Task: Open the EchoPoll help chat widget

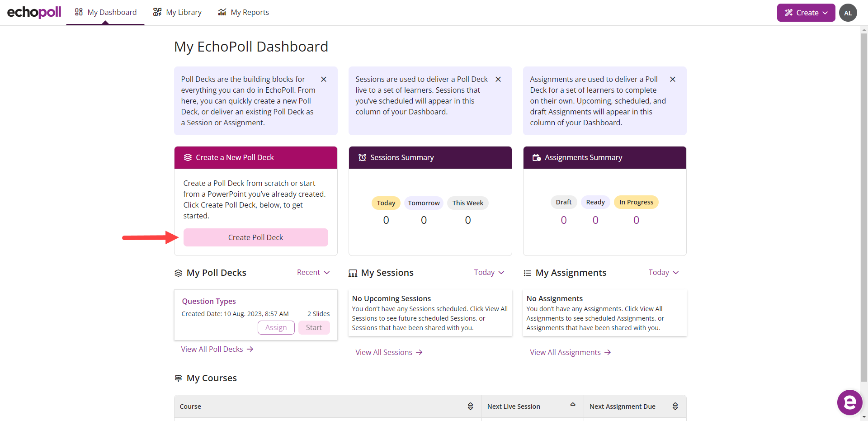Action: click(x=849, y=402)
